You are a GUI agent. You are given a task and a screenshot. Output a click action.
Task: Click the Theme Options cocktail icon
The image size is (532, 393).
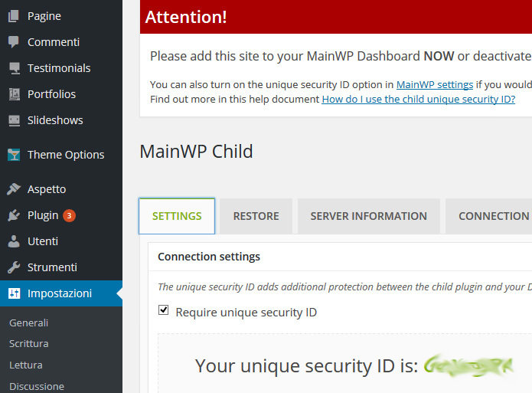tap(14, 155)
